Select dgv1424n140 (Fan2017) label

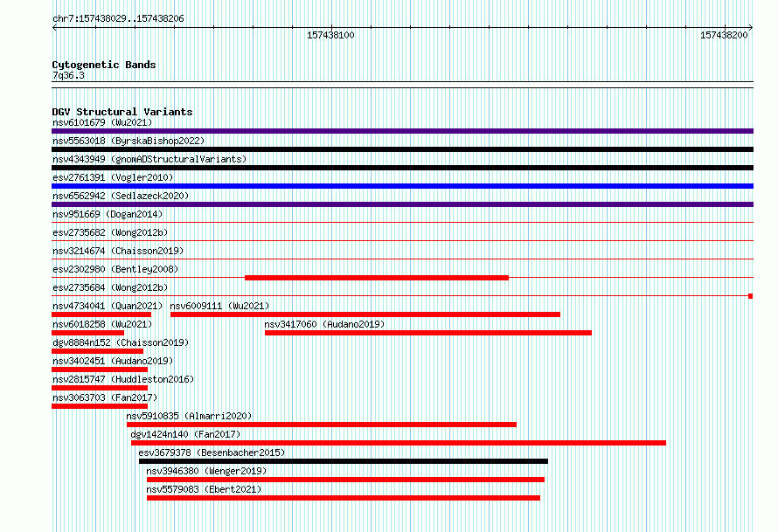tap(185, 434)
